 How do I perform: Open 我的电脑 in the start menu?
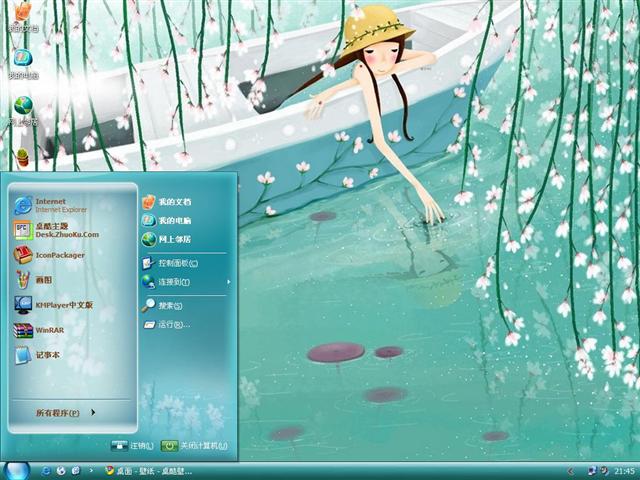pos(167,220)
